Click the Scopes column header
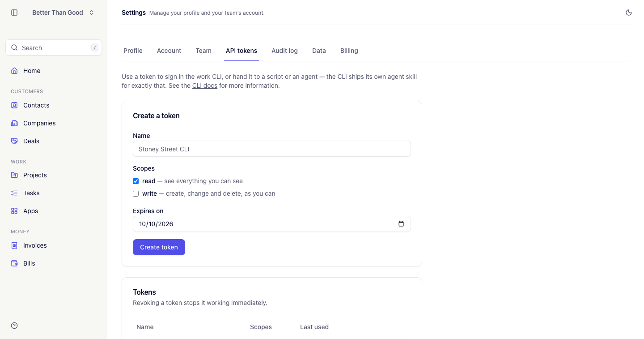 [x=261, y=327]
